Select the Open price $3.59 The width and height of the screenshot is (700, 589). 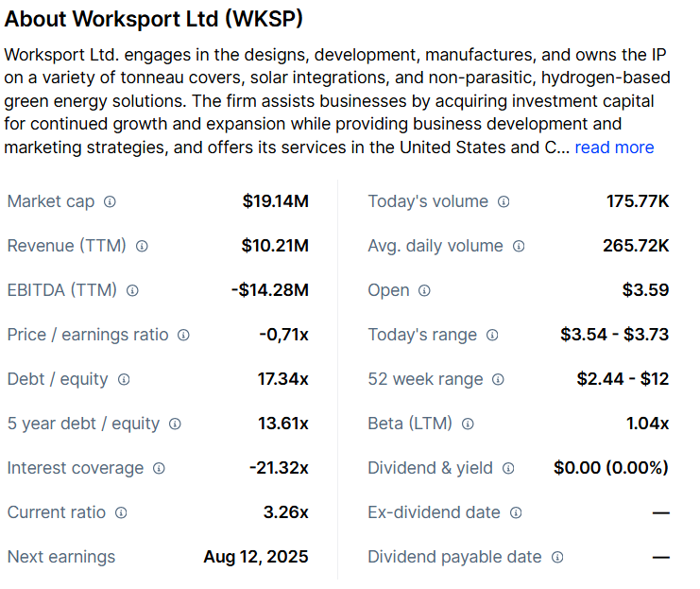point(645,290)
